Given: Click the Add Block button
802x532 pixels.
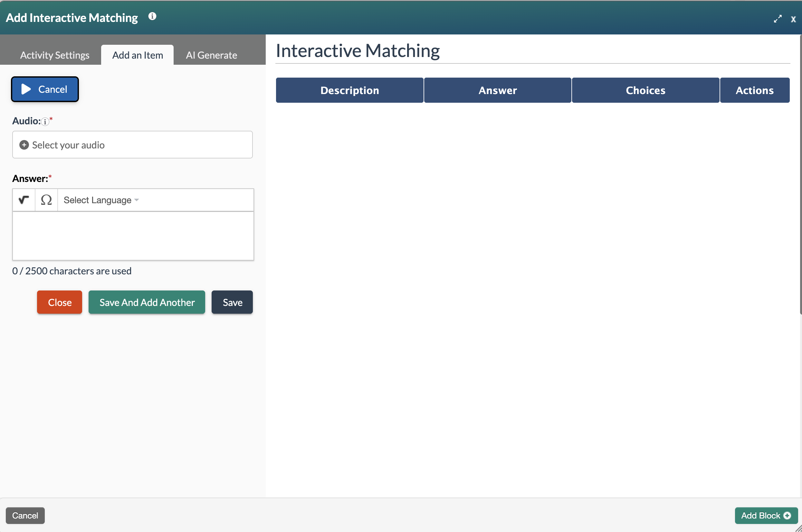Looking at the screenshot, I should 766,515.
